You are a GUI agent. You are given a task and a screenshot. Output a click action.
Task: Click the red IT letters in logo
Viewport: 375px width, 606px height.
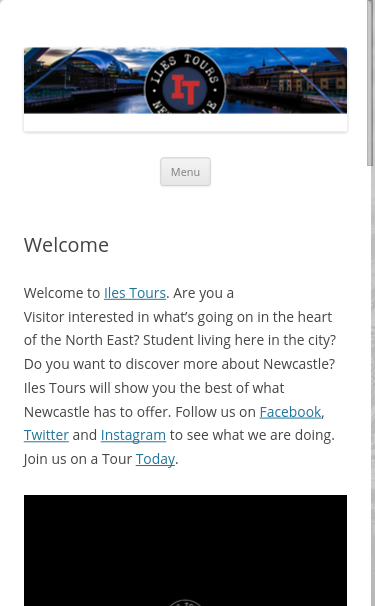tap(186, 89)
